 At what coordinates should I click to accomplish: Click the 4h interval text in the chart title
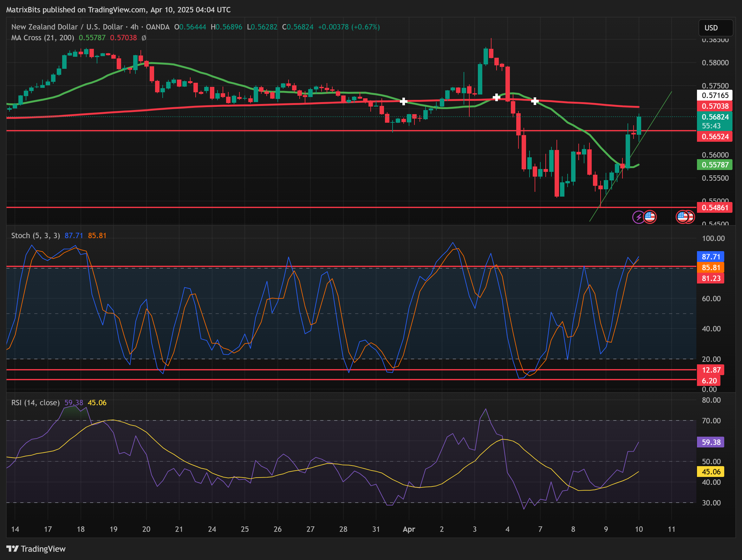click(x=134, y=27)
